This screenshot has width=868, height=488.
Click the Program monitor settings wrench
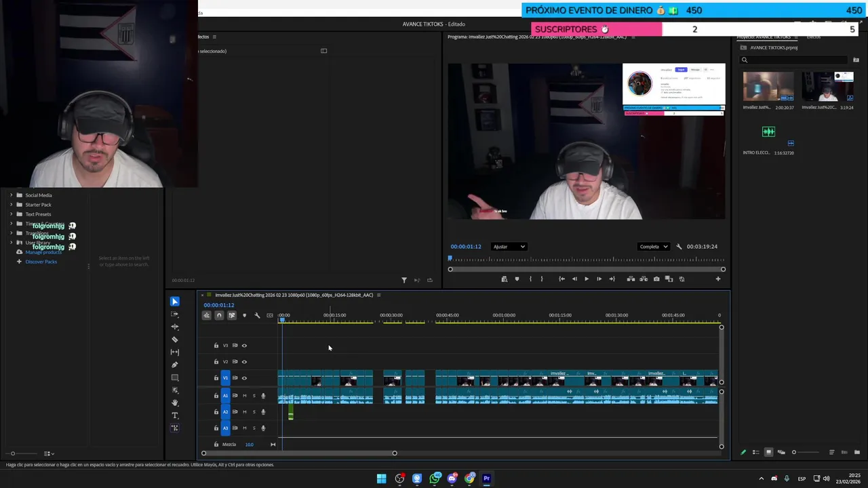[679, 247]
